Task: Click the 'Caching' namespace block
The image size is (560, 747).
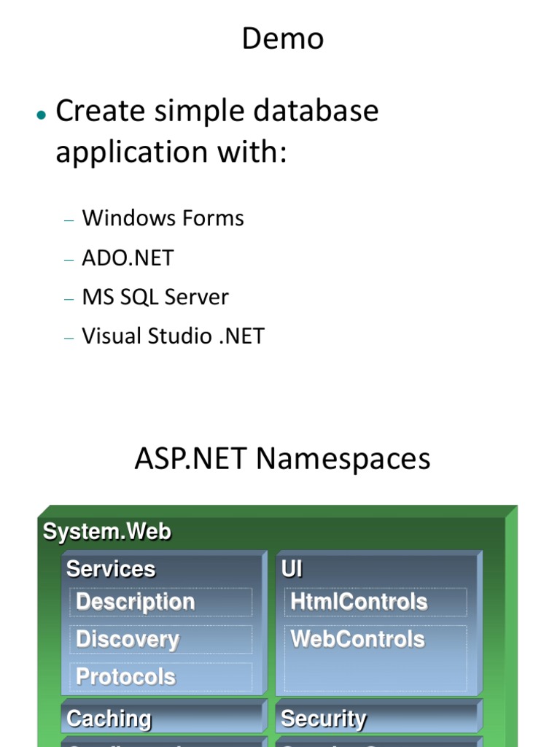Action: pos(164,716)
